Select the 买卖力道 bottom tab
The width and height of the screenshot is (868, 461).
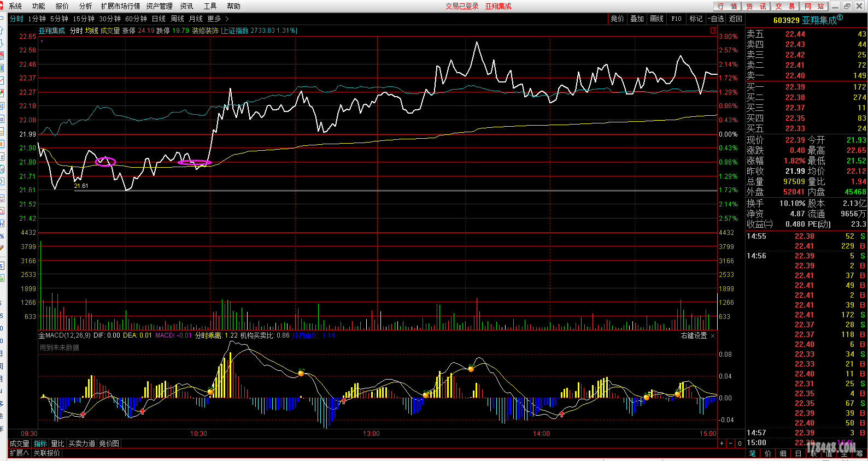pyautogui.click(x=81, y=444)
